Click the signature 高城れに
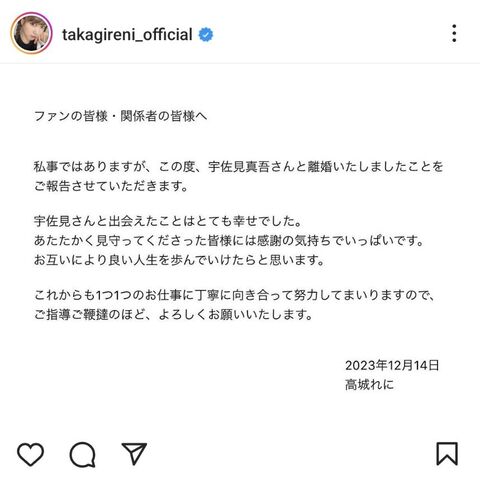The width and height of the screenshot is (480, 480). [369, 385]
